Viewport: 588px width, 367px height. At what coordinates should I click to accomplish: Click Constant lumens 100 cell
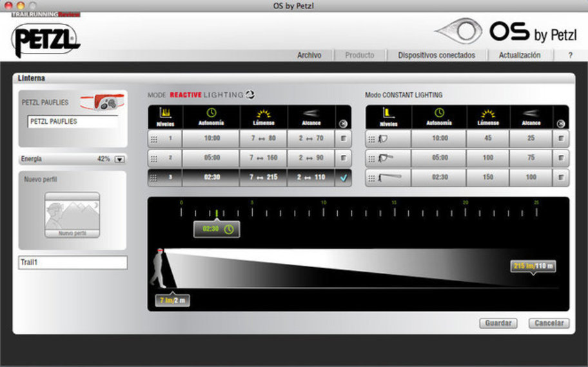[x=488, y=158]
